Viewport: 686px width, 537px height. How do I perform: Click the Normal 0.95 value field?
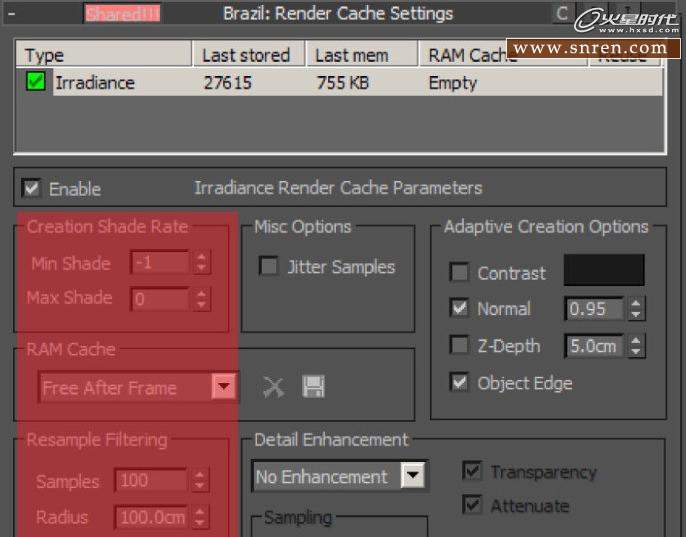[x=594, y=309]
